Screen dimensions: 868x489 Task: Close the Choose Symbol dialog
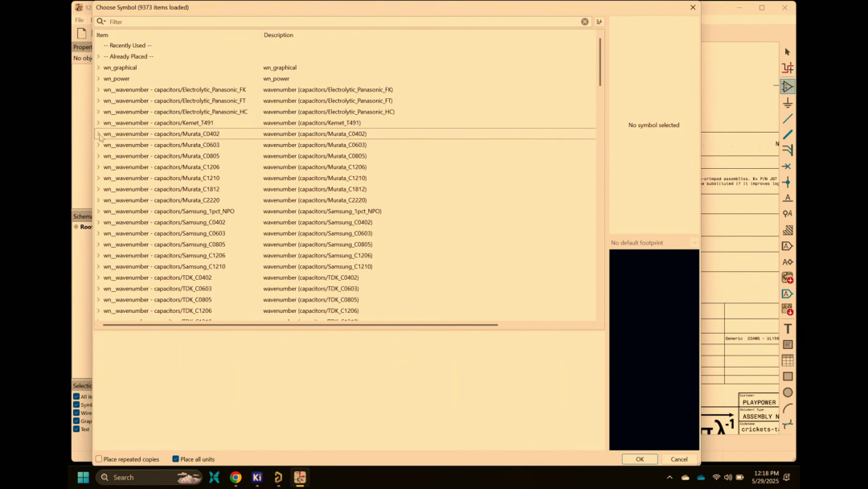(693, 7)
